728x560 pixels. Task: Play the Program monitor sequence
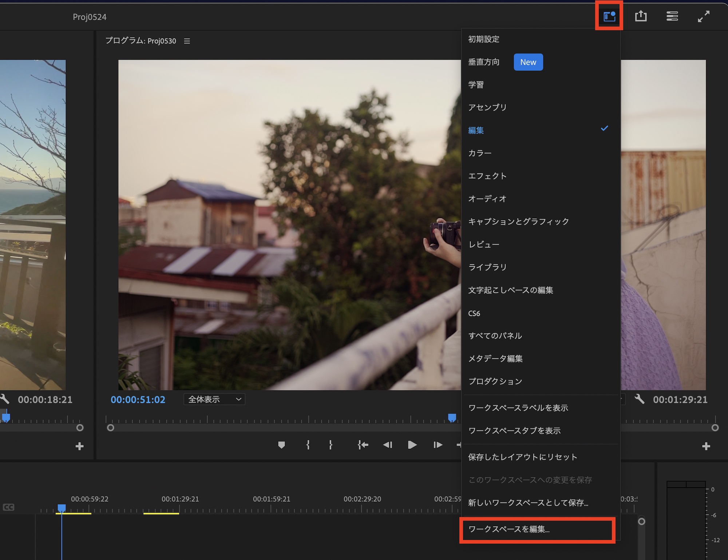pyautogui.click(x=412, y=445)
